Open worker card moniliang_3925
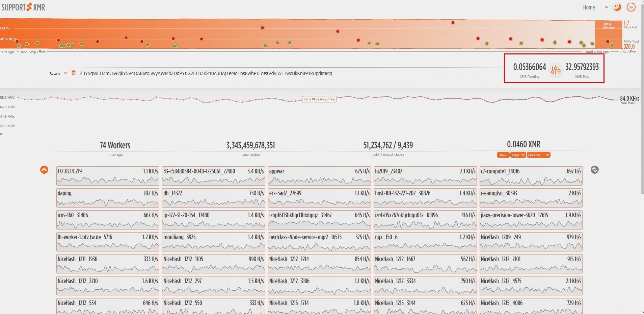The width and height of the screenshot is (644, 314). (214, 241)
